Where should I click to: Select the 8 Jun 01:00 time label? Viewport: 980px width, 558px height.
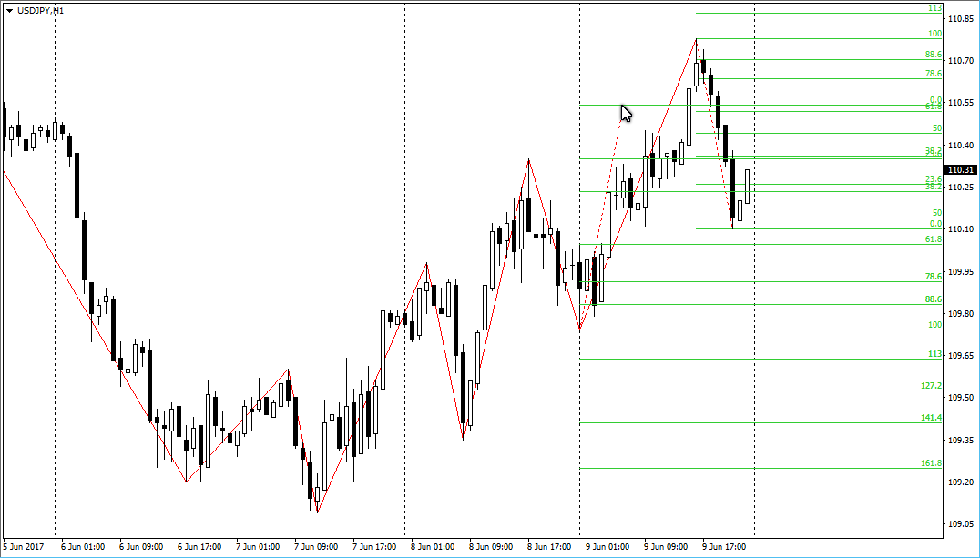(x=433, y=547)
